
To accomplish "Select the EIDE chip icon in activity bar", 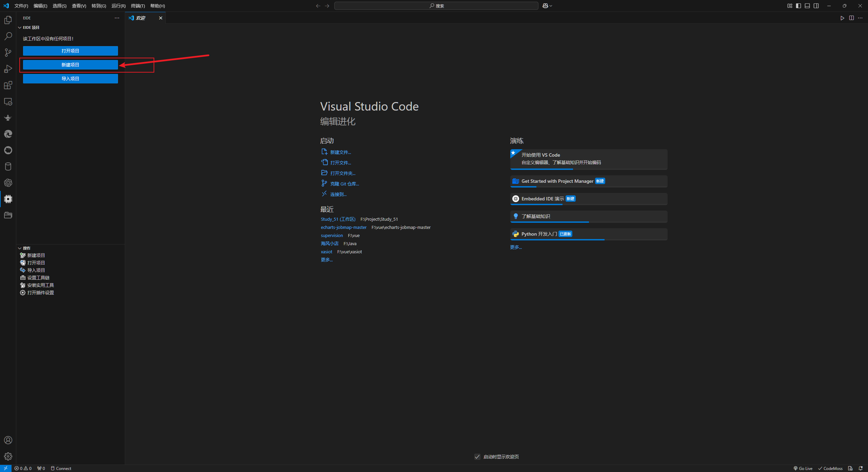I will click(x=8, y=199).
